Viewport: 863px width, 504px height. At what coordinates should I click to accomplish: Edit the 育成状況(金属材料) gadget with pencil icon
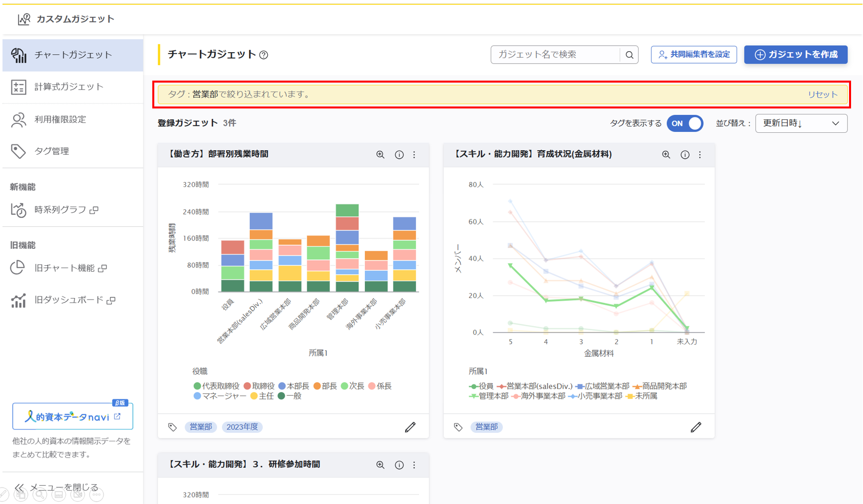696,427
